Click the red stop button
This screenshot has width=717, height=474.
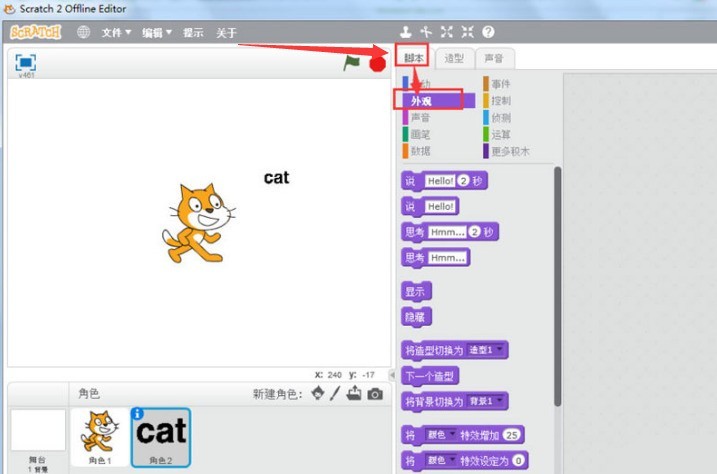click(x=377, y=64)
